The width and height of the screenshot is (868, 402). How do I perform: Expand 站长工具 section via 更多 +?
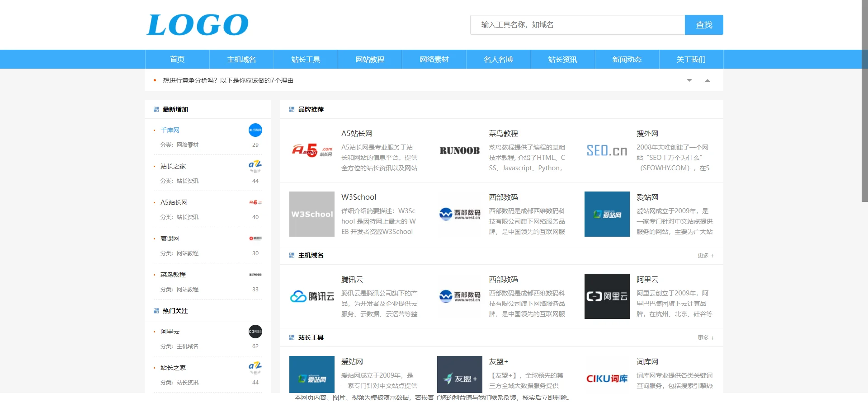point(706,338)
